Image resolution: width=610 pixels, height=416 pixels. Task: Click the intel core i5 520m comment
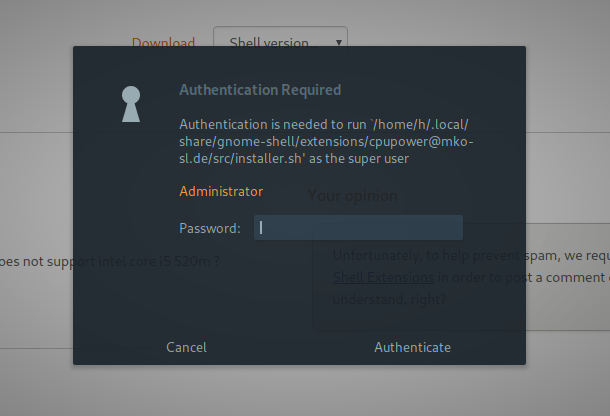tap(158, 261)
